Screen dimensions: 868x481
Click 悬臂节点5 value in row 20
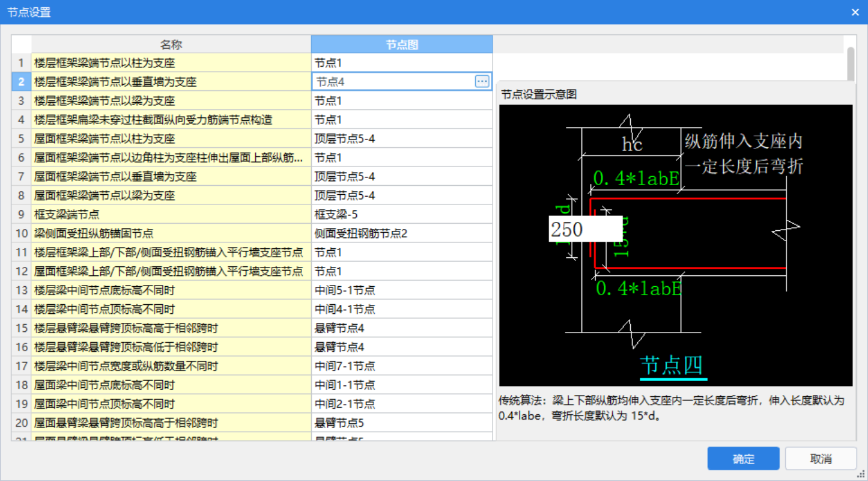click(x=402, y=423)
